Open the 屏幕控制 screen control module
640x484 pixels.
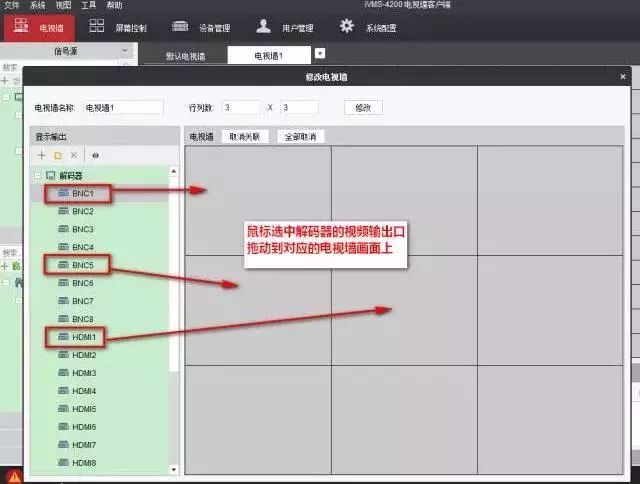click(111, 27)
